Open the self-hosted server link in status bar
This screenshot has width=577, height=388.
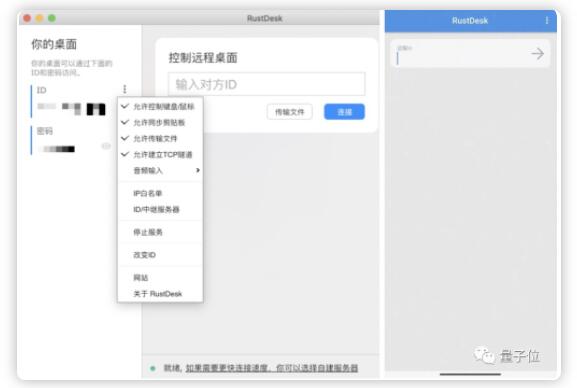pos(272,368)
